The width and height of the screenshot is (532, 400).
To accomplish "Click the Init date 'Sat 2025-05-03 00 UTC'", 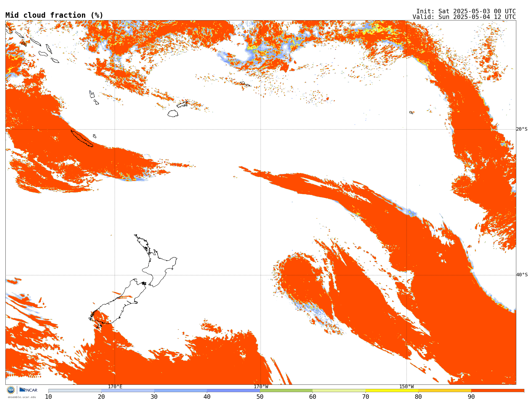I will (x=477, y=11).
